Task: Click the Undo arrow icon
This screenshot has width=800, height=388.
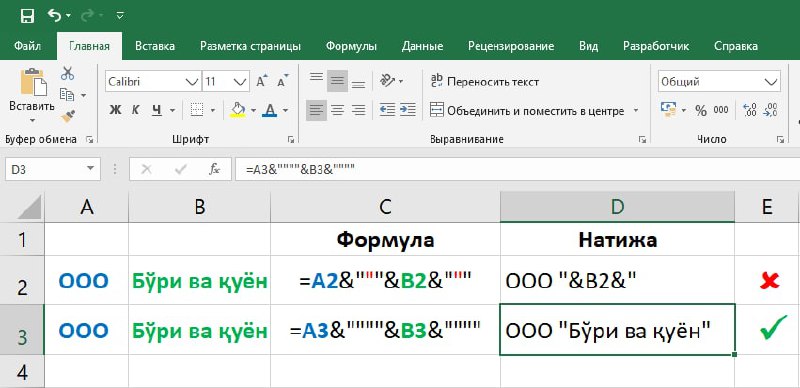Action: 54,15
